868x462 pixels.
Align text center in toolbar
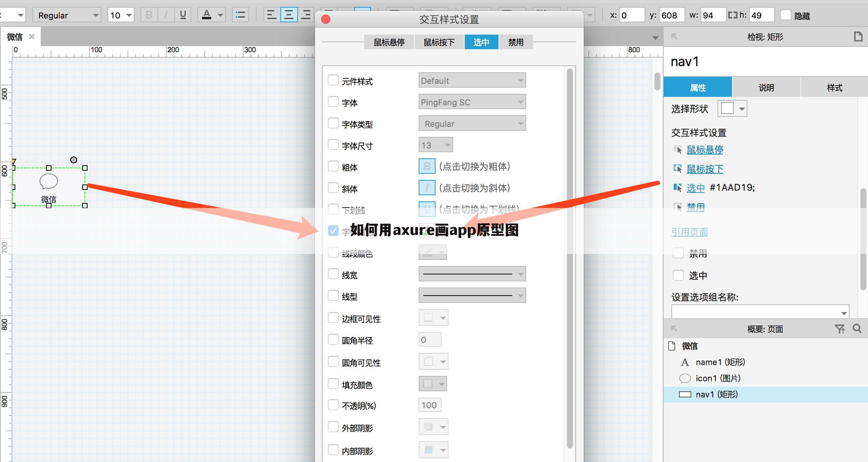tap(289, 15)
